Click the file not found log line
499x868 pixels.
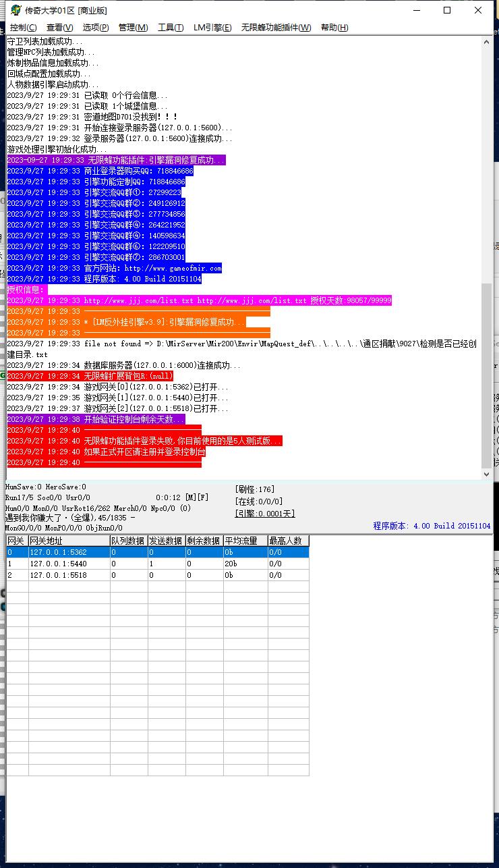[242, 349]
